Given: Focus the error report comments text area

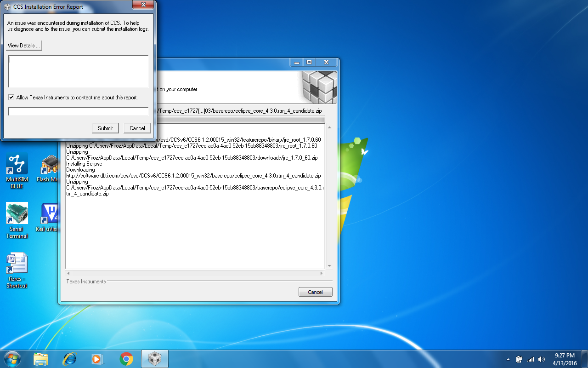Looking at the screenshot, I should point(78,71).
